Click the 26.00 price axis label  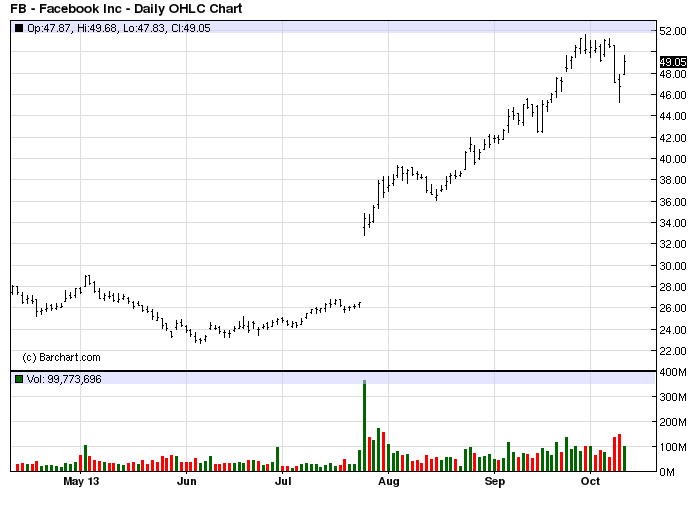pyautogui.click(x=673, y=308)
